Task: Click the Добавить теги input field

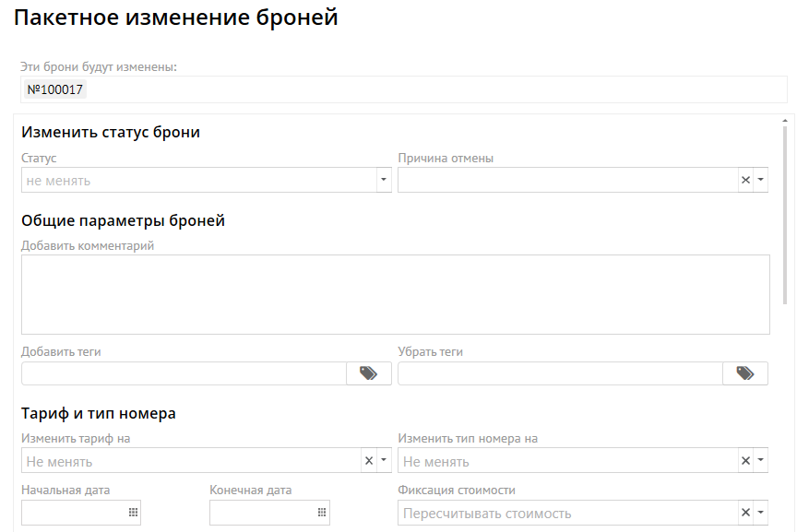Action: click(184, 373)
